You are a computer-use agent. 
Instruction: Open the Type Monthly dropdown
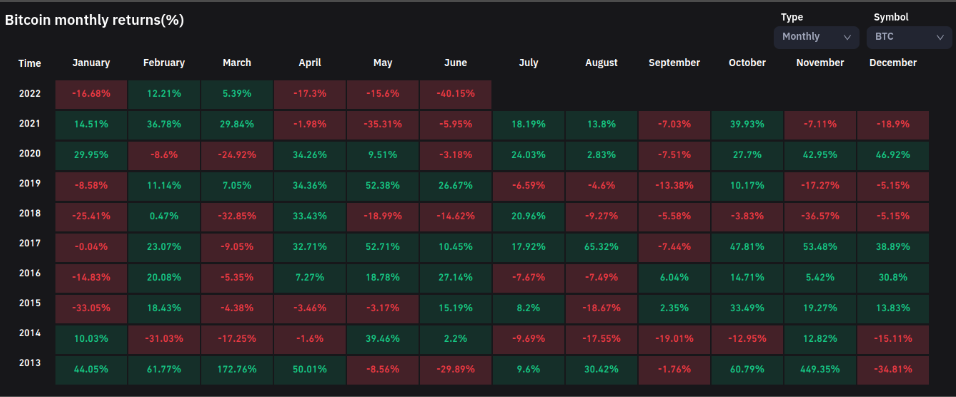(816, 37)
